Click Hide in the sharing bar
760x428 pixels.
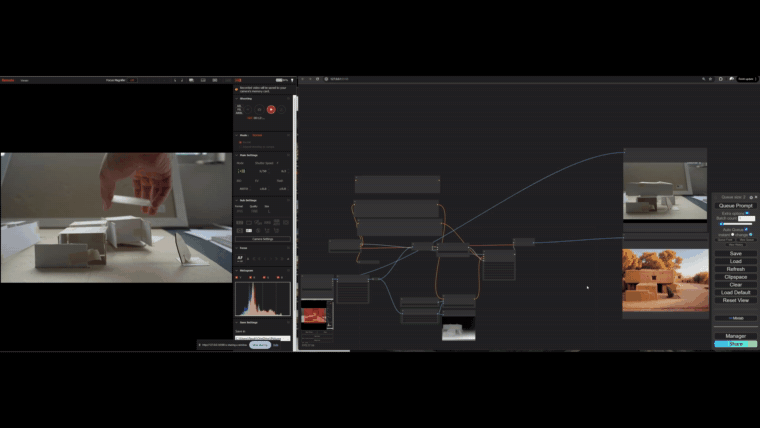[275, 345]
